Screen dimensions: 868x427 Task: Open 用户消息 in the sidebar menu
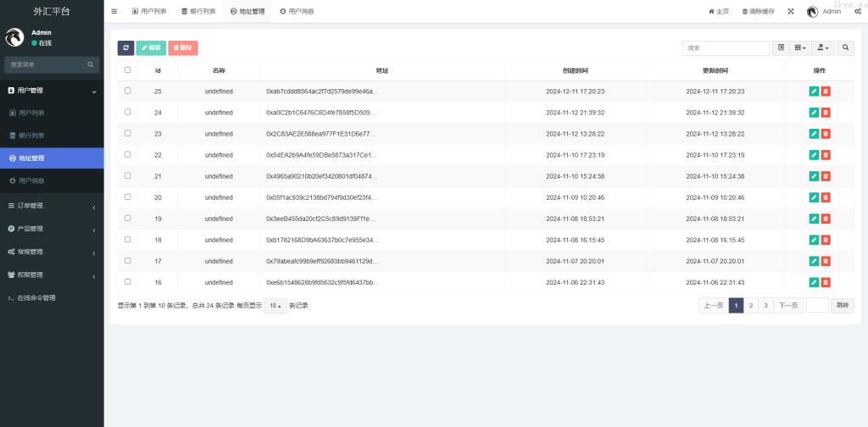click(x=52, y=181)
